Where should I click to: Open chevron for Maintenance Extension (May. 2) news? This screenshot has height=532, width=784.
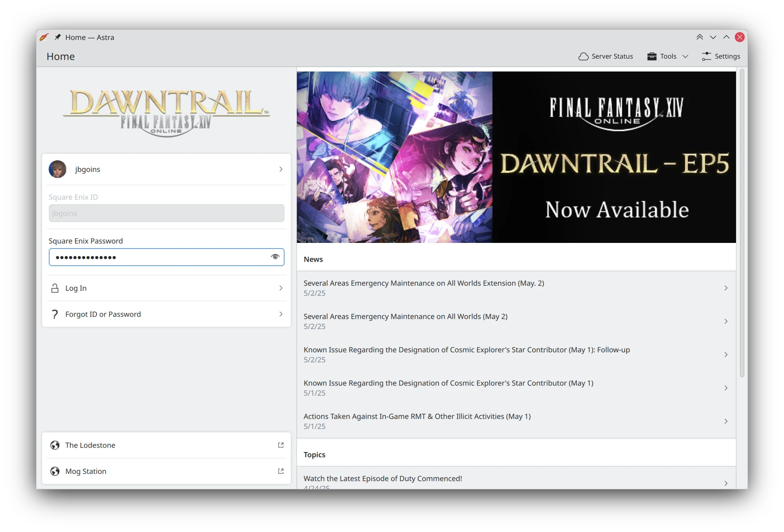[x=726, y=288]
